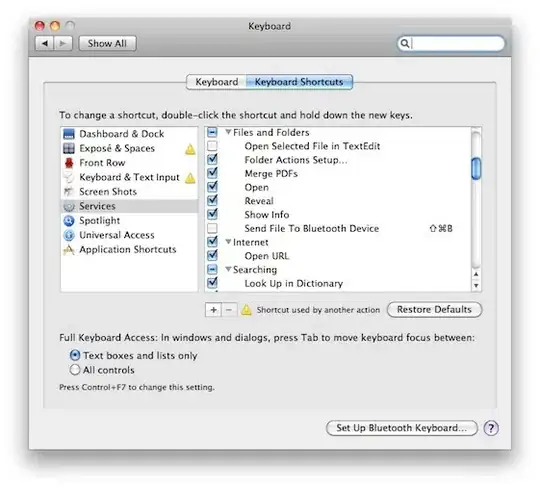Viewport: 540px width, 489px height.
Task: Click into the search field
Action: click(451, 43)
